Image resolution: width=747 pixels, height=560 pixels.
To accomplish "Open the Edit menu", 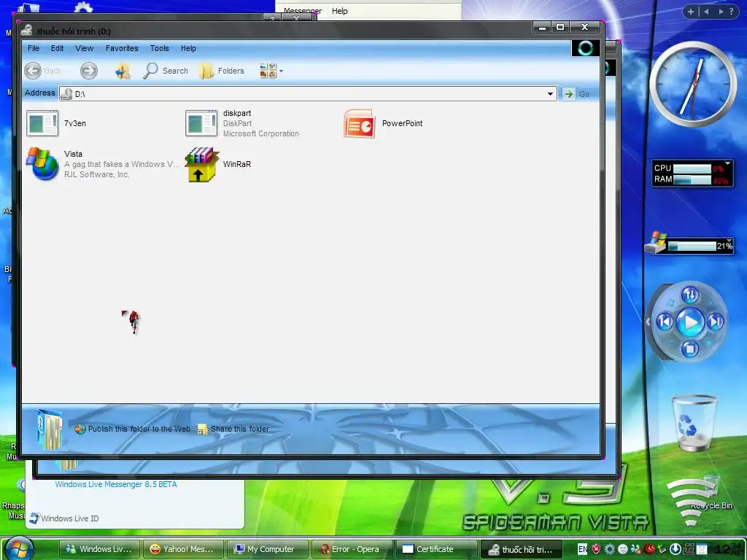I will coord(57,48).
